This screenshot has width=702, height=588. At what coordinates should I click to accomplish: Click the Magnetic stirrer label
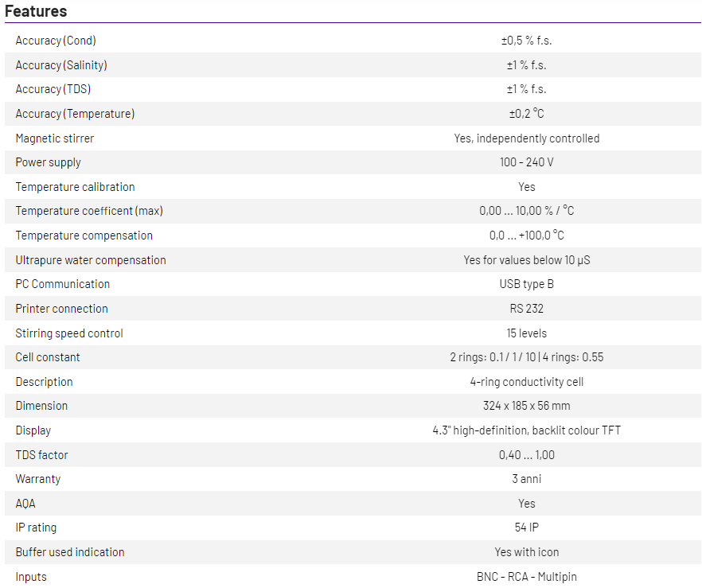(55, 138)
